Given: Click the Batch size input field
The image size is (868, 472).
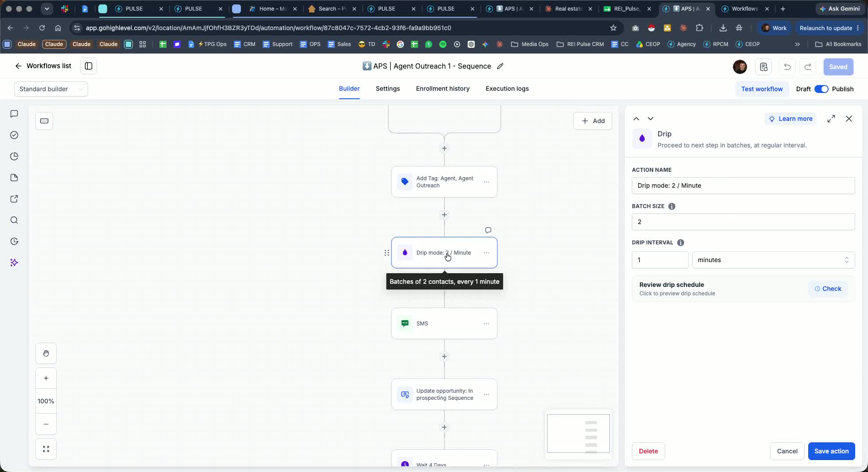Looking at the screenshot, I should click(743, 222).
